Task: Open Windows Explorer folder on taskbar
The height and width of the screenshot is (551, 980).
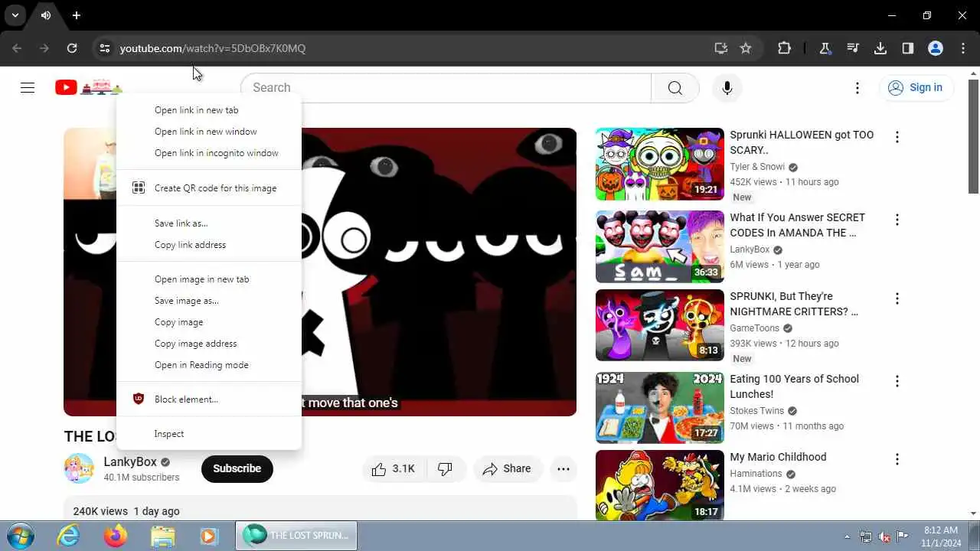Action: click(x=162, y=536)
